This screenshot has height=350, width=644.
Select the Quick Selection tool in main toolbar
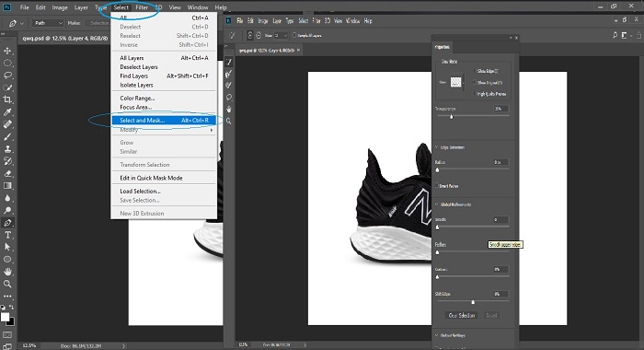coord(7,87)
